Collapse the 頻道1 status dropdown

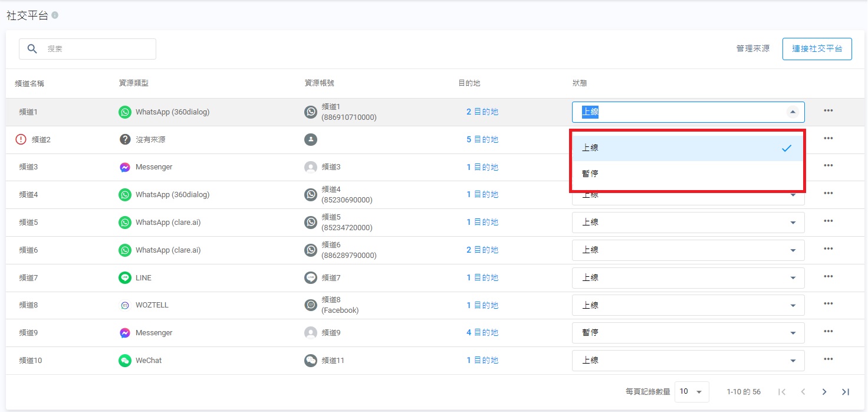tap(793, 112)
